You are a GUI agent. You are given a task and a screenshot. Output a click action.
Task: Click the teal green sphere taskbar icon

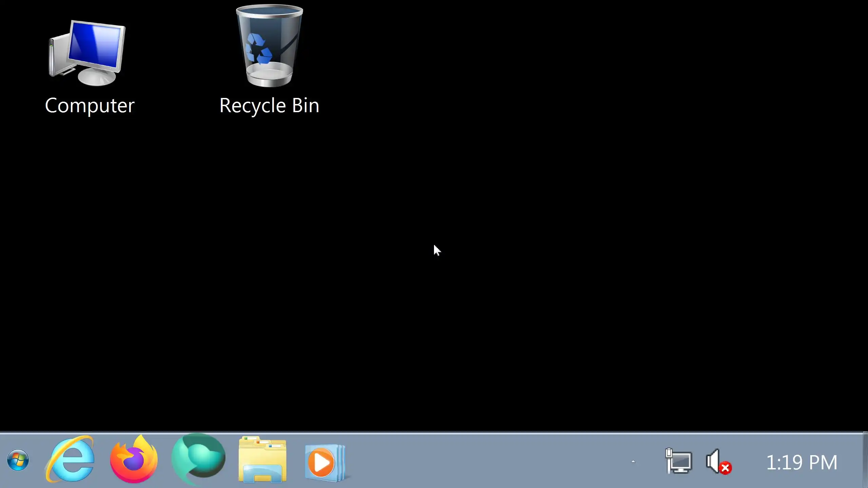(198, 459)
